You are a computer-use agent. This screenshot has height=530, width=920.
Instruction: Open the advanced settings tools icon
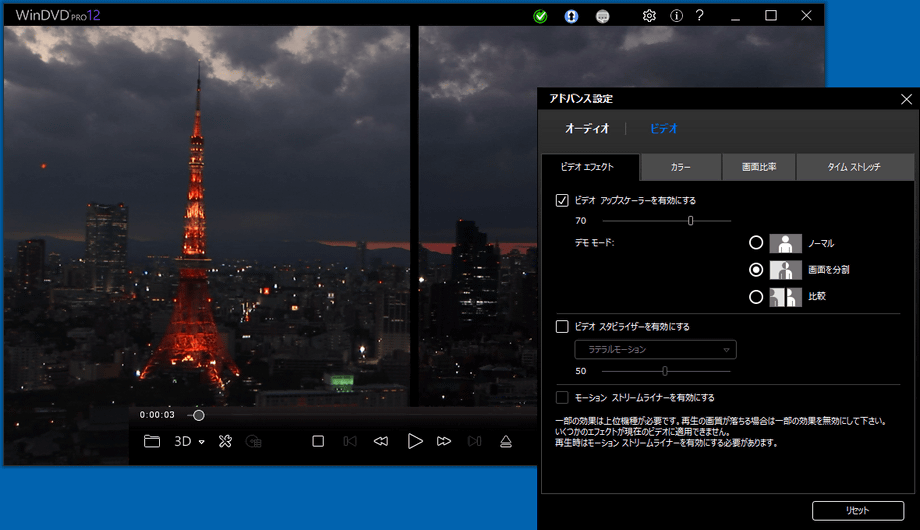point(225,441)
